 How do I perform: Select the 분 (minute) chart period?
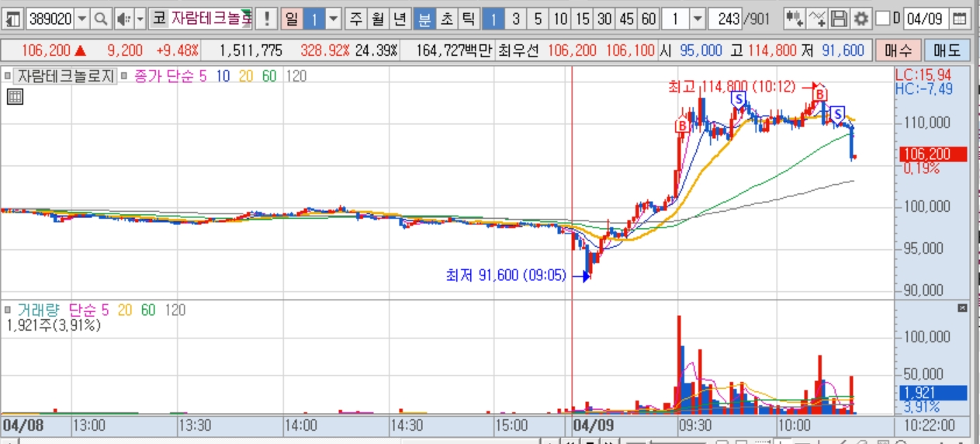pos(424,18)
